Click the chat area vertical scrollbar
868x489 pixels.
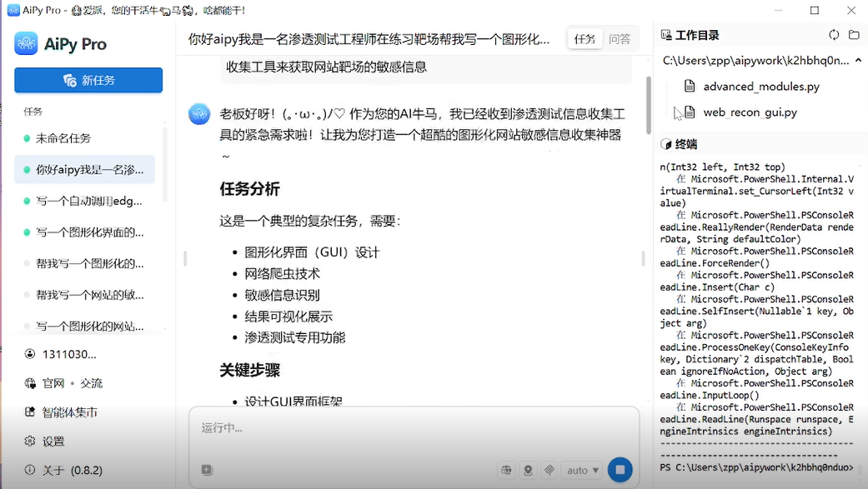point(649,105)
